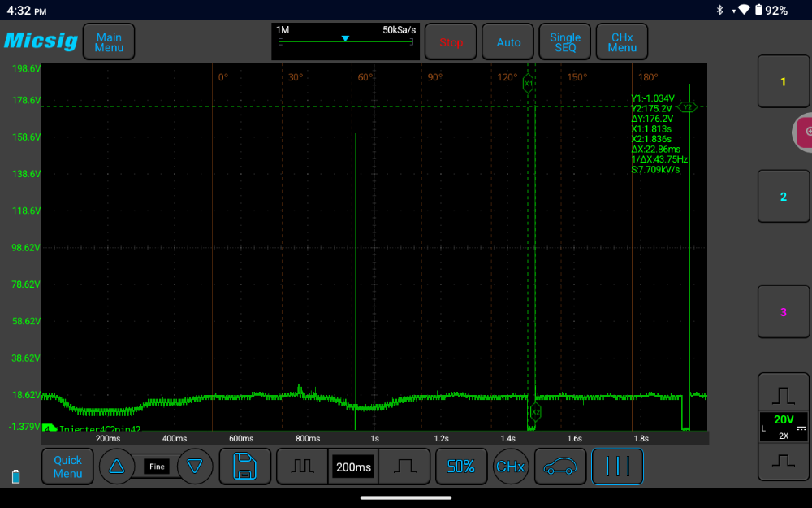Increase timebase with single-pulse waveform icon

(x=404, y=467)
